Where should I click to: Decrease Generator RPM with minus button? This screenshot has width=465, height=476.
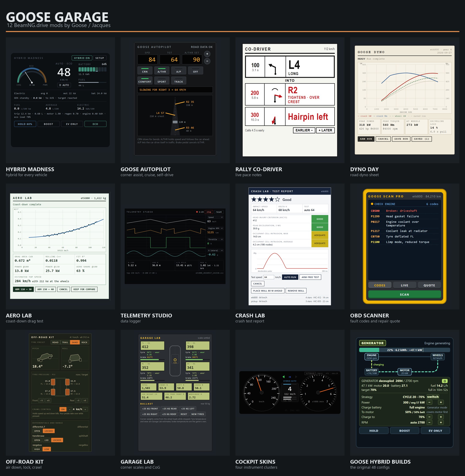click(x=430, y=422)
